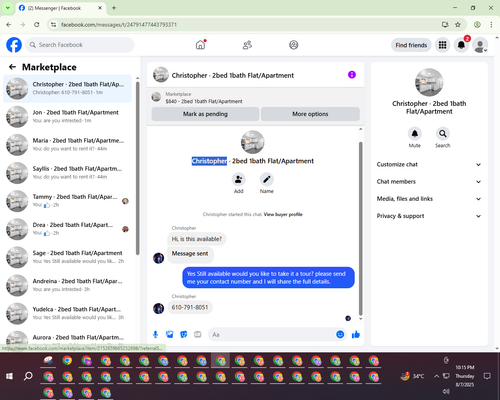Click Mark as pending button
Screen dimensions: 500x400
(205, 114)
